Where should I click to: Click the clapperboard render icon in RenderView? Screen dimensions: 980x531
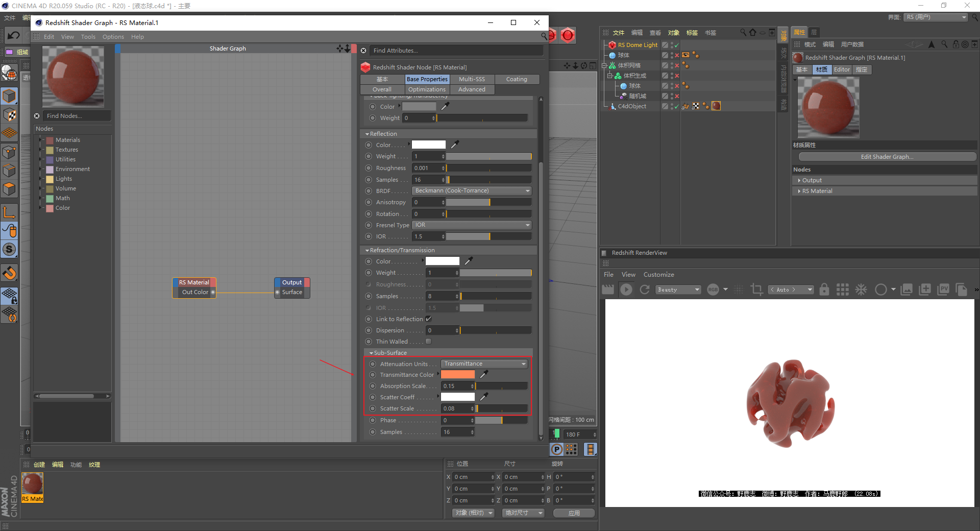point(608,289)
